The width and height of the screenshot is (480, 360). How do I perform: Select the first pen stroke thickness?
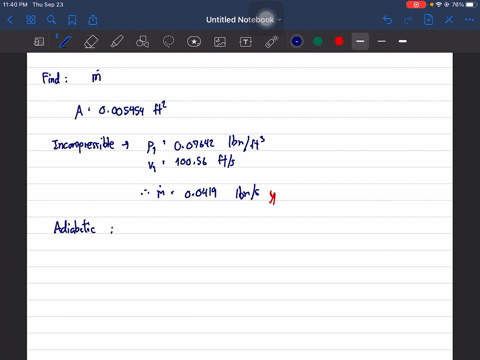[360, 41]
